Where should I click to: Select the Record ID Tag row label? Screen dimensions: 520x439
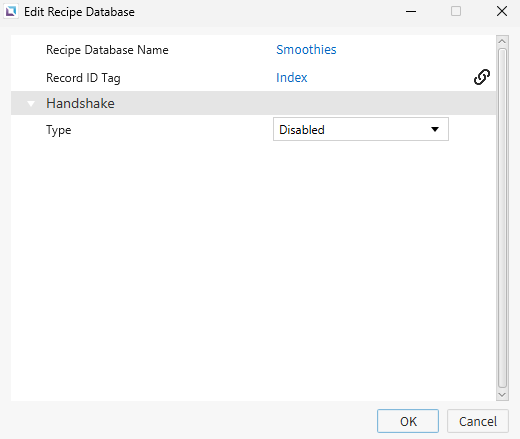click(x=83, y=78)
